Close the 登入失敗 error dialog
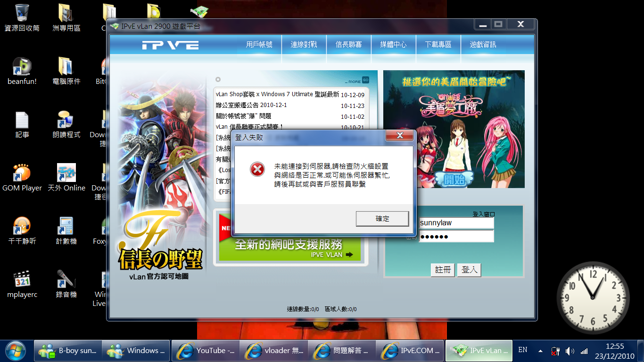 click(400, 136)
